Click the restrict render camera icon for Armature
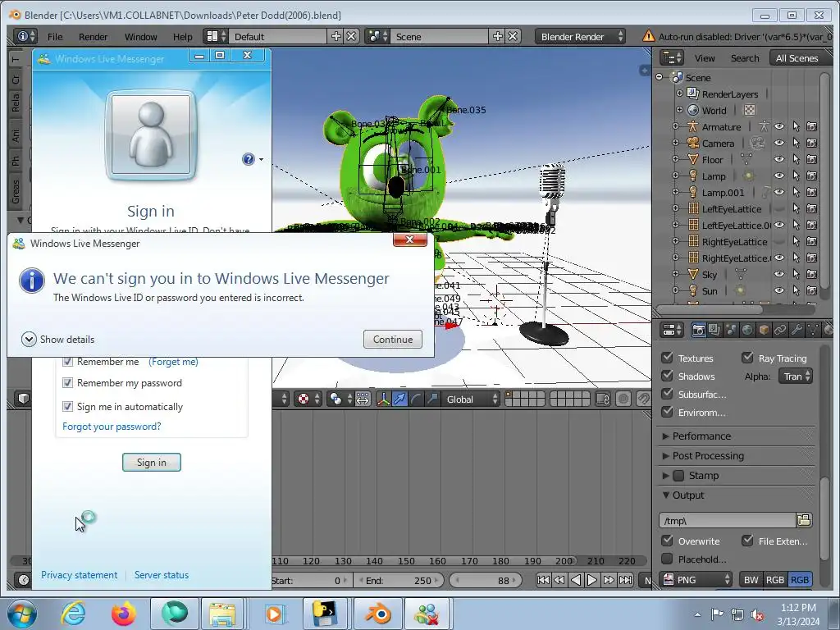This screenshot has width=840, height=630. pos(811,127)
